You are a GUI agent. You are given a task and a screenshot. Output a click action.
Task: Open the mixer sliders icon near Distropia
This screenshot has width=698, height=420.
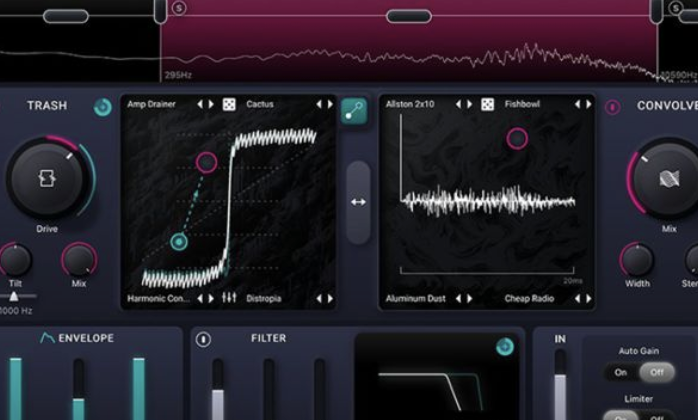(229, 297)
